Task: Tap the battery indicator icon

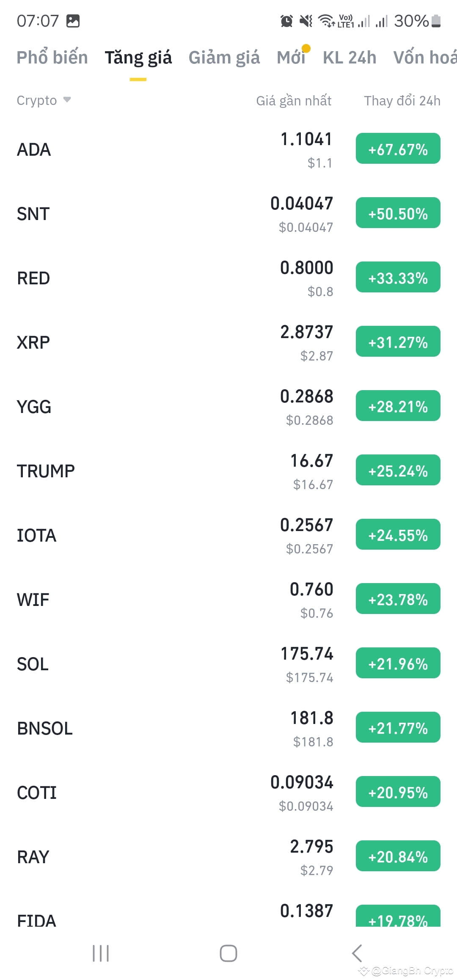Action: click(436, 21)
